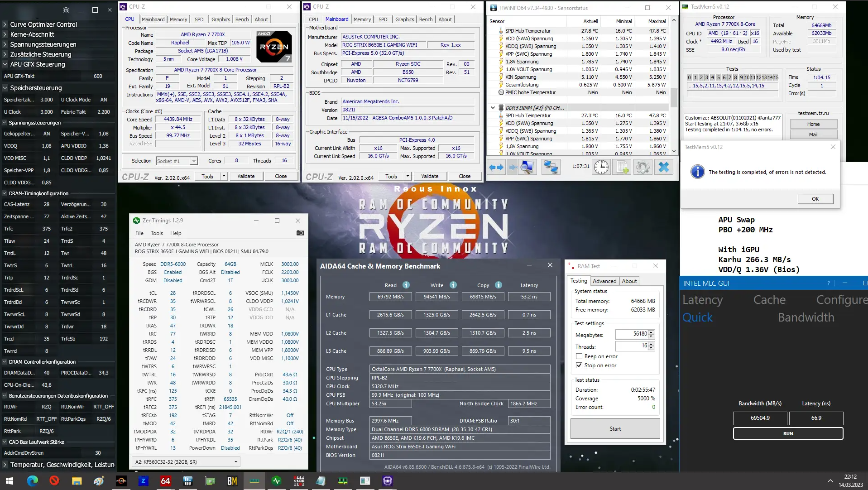Click the blue X close-sensors icon in HWiNFO
This screenshot has height=490, width=868.
(x=663, y=167)
